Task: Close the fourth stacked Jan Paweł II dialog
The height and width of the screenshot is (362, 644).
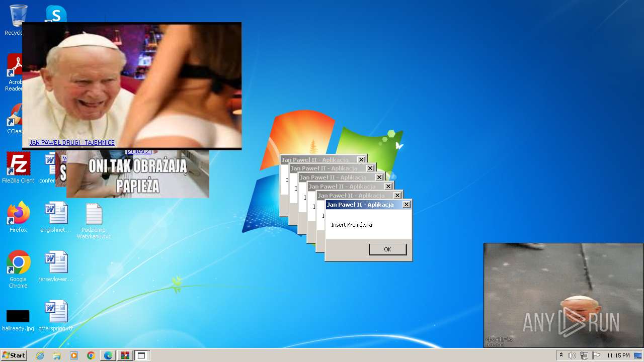Action: pos(388,187)
